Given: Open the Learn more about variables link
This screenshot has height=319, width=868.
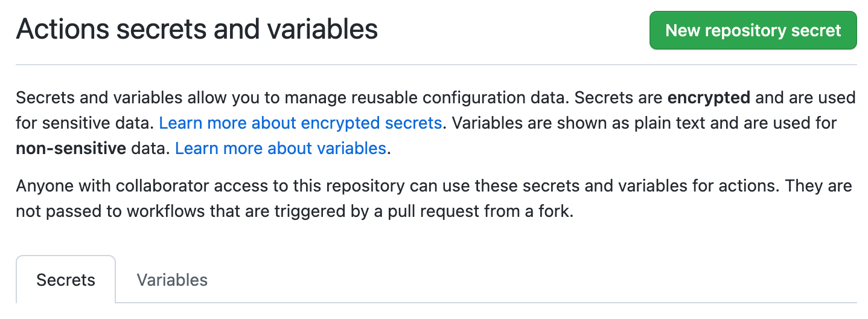Looking at the screenshot, I should click(280, 148).
